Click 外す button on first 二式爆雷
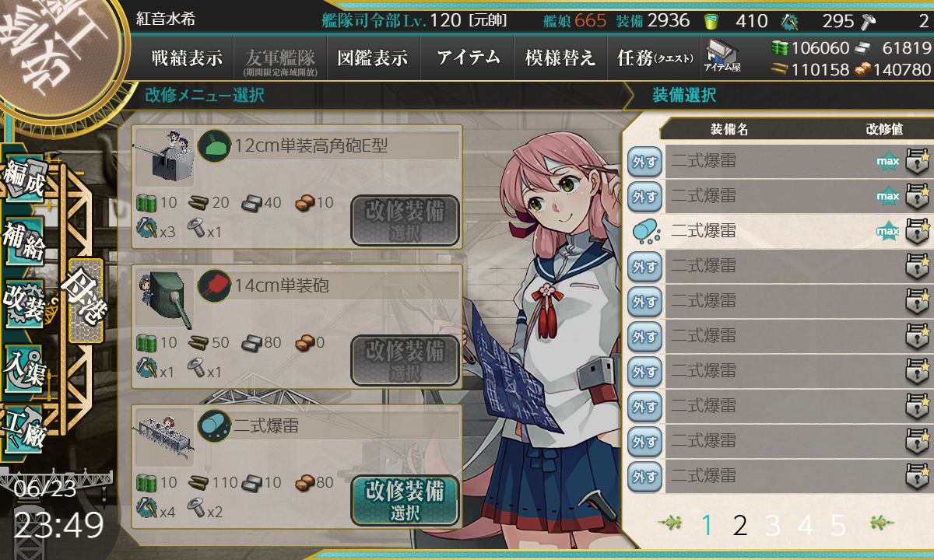 pos(644,162)
